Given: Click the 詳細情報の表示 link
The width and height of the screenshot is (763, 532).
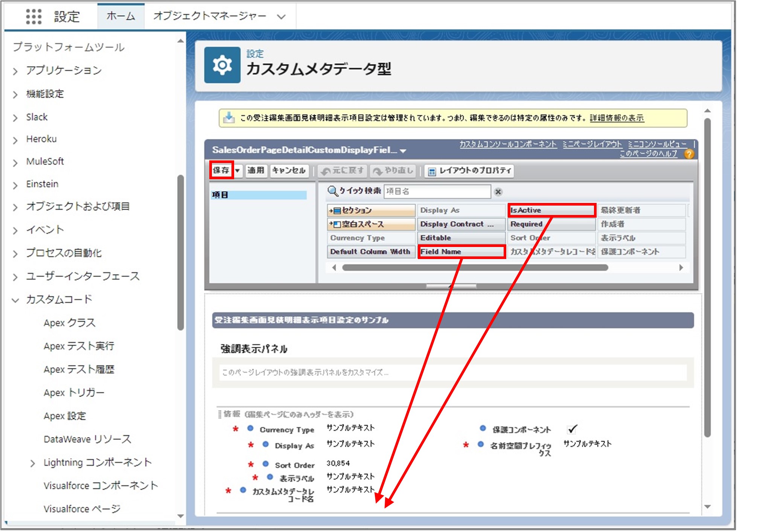Looking at the screenshot, I should point(617,118).
